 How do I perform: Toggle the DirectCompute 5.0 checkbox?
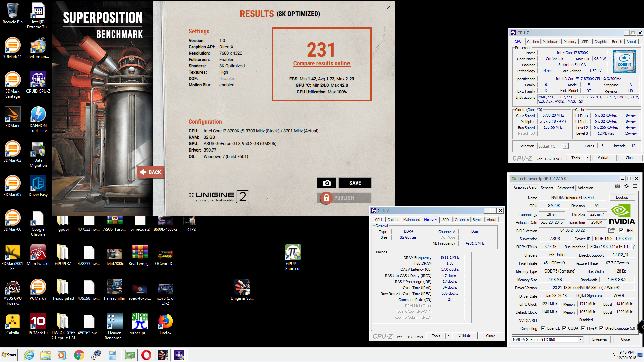(x=601, y=328)
